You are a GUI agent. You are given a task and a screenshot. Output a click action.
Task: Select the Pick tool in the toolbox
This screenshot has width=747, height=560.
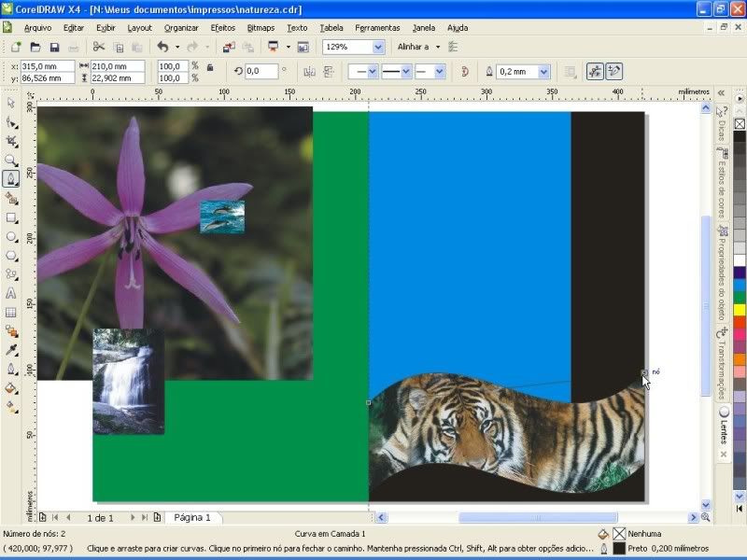11,103
